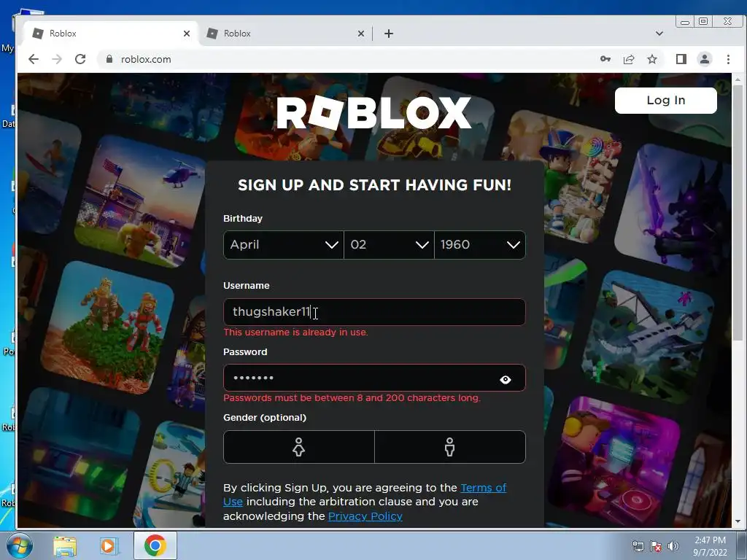The height and width of the screenshot is (560, 747).
Task: Open the tab search chevron
Action: [659, 34]
